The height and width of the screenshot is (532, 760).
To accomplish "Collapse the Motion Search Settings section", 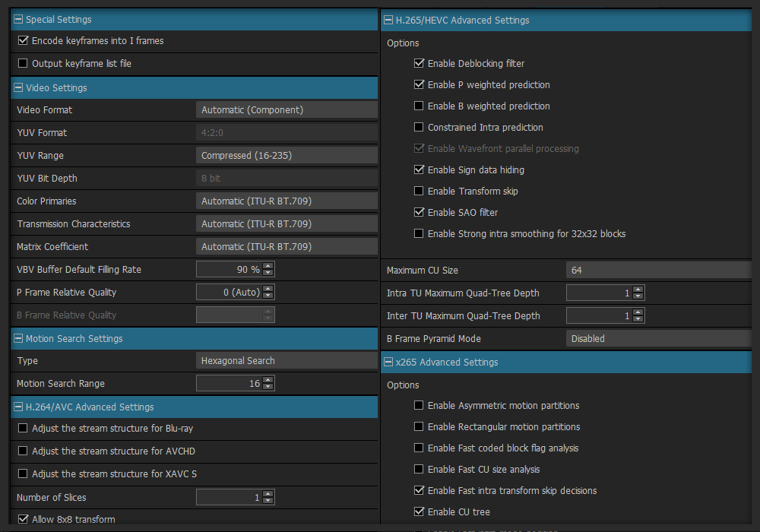I will (x=18, y=339).
